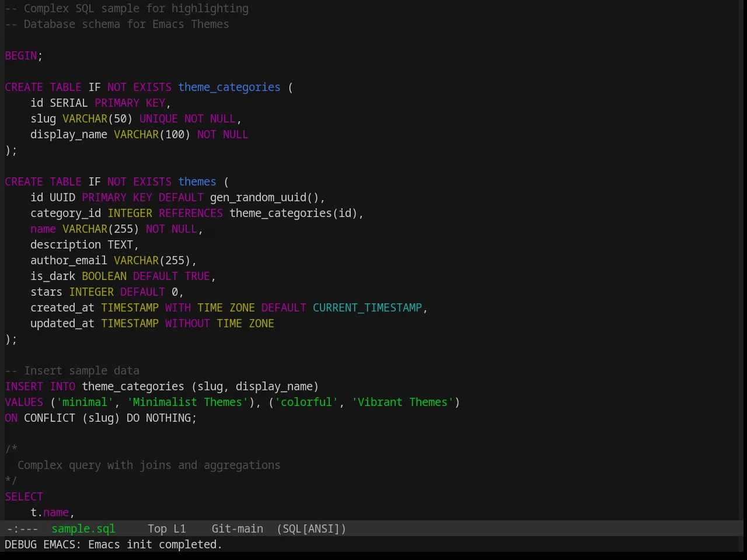Click VARCHAR(255) on the name line

(x=101, y=229)
